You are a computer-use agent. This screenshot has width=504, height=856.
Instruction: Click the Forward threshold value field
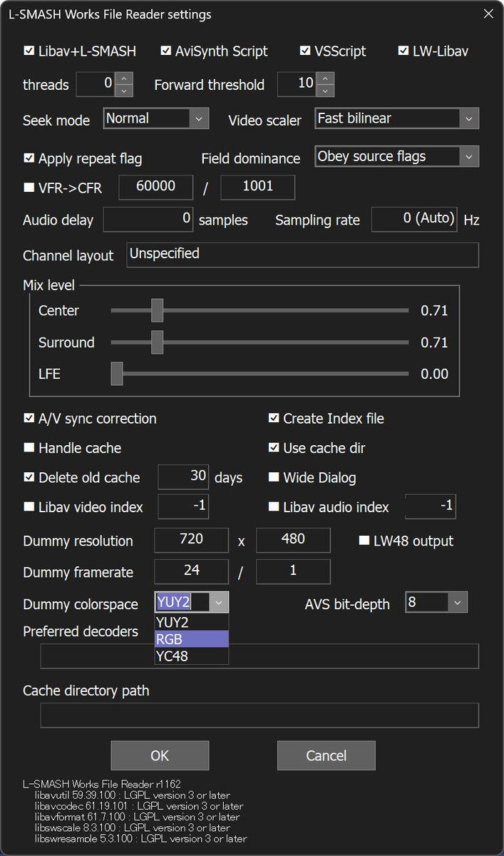[x=297, y=84]
